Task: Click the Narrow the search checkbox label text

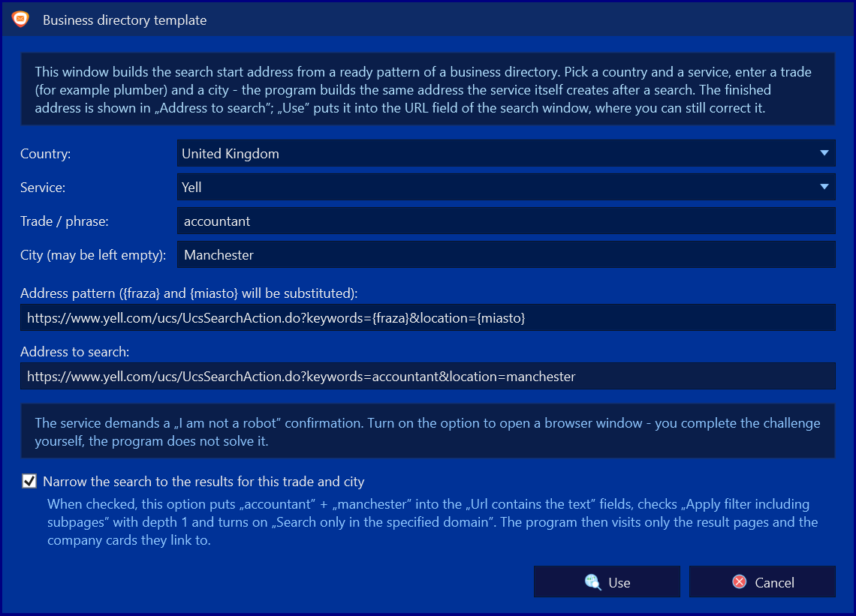Action: click(x=203, y=482)
